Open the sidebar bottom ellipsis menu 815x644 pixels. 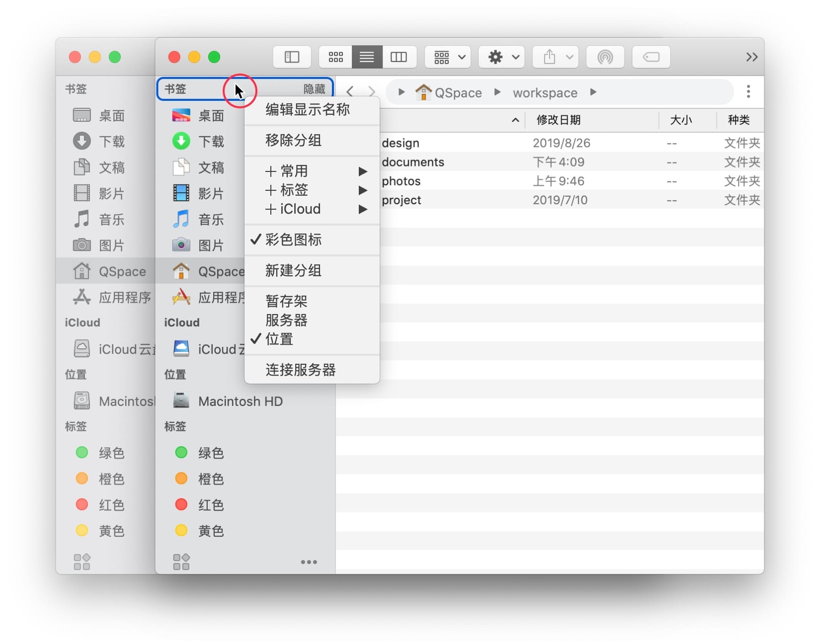[309, 562]
